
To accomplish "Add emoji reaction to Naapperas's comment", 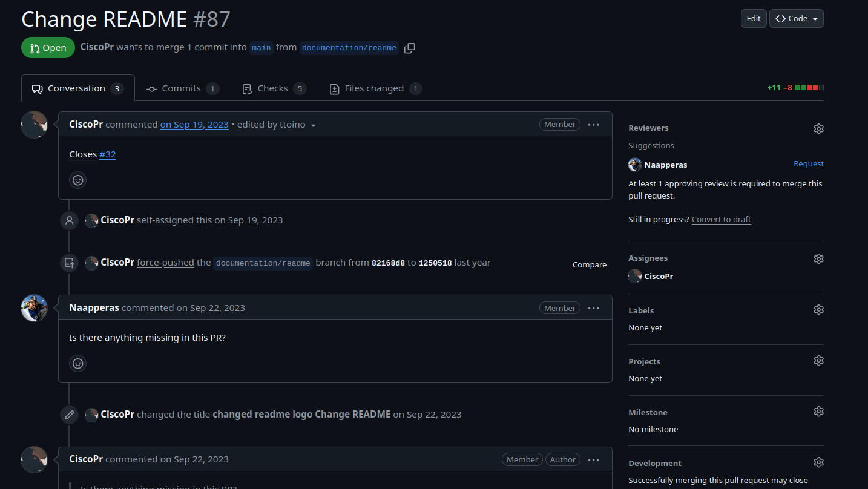I will point(77,363).
